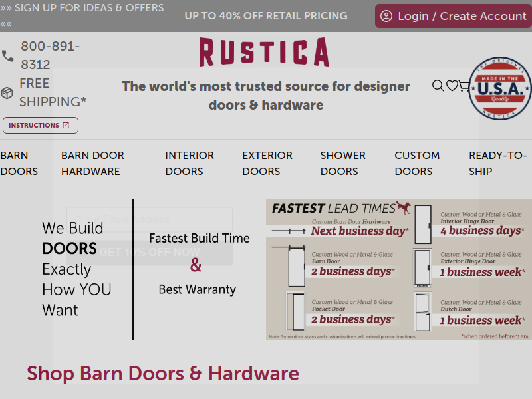Image resolution: width=532 pixels, height=399 pixels.
Task: Click the free shipping box icon
Action: 7,92
